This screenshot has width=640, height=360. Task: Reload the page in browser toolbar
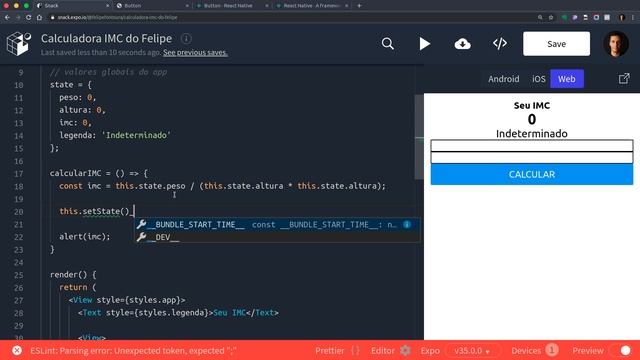pyautogui.click(x=28, y=18)
